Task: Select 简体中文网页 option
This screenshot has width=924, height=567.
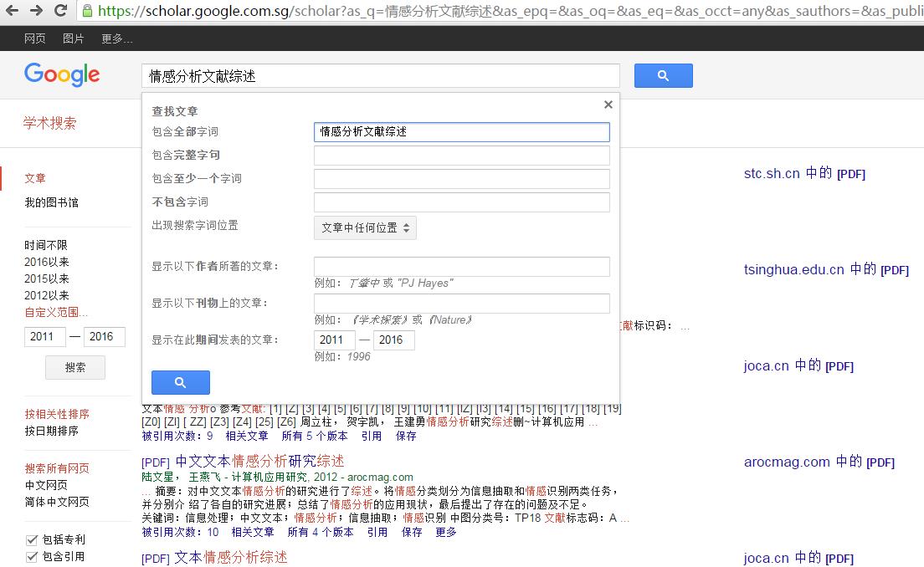Action: pyautogui.click(x=57, y=502)
